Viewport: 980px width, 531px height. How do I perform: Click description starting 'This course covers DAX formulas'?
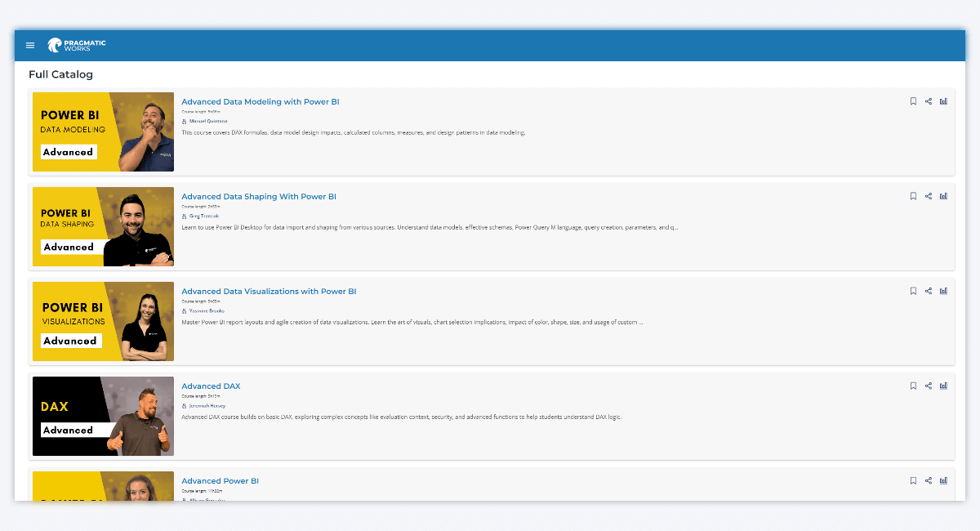click(354, 132)
